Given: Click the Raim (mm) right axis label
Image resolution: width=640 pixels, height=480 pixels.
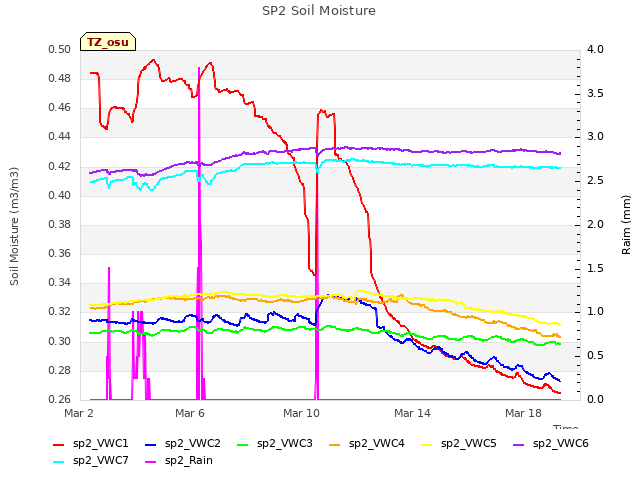Looking at the screenshot, I should tap(626, 225).
